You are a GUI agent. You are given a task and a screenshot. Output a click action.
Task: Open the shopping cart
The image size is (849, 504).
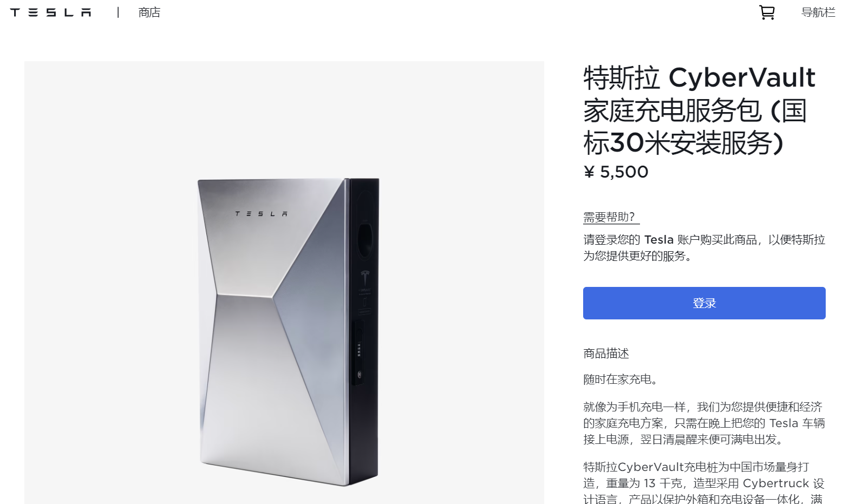pos(767,12)
